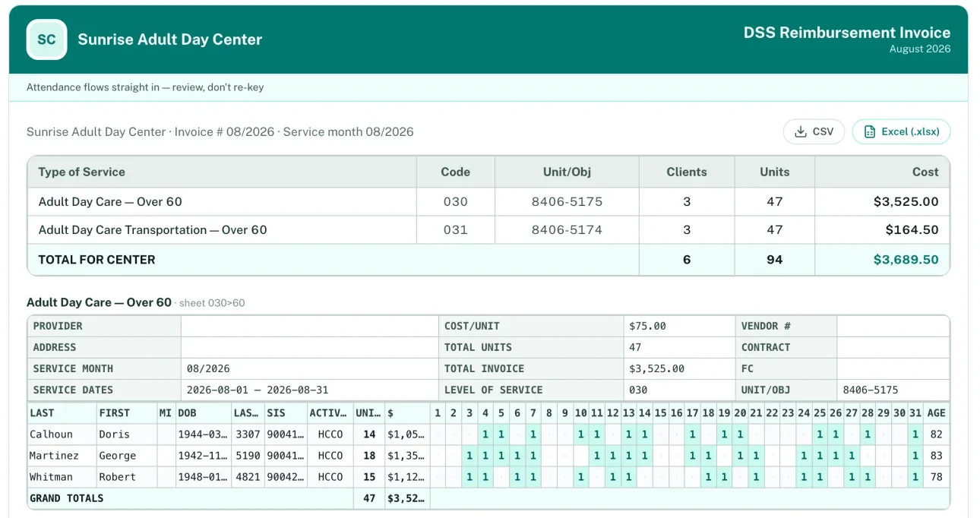980x518 pixels.
Task: Click Martinez's units total 18
Action: 369,456
